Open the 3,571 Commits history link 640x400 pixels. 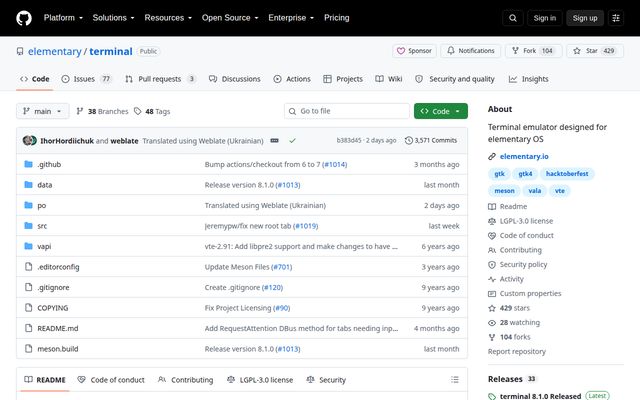pyautogui.click(x=431, y=140)
